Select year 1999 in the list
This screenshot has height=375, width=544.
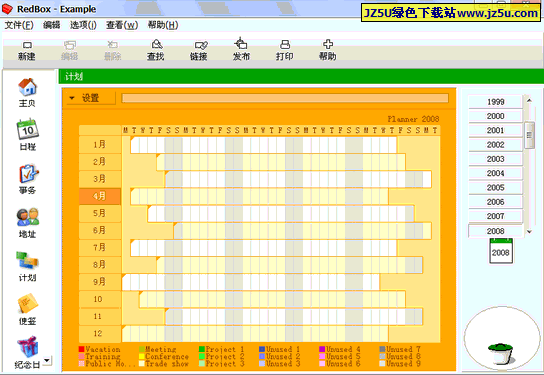(x=495, y=102)
